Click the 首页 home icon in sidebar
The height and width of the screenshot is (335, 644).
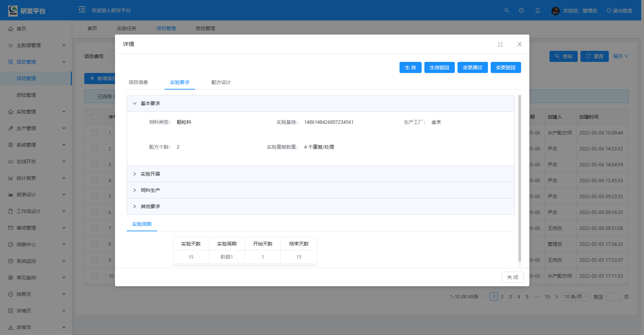11,29
